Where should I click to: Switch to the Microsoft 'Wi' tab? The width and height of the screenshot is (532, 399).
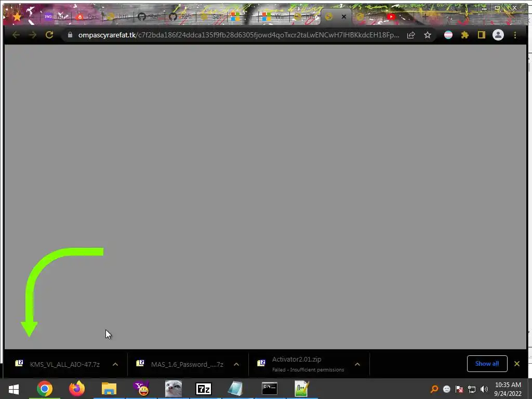[x=274, y=16]
